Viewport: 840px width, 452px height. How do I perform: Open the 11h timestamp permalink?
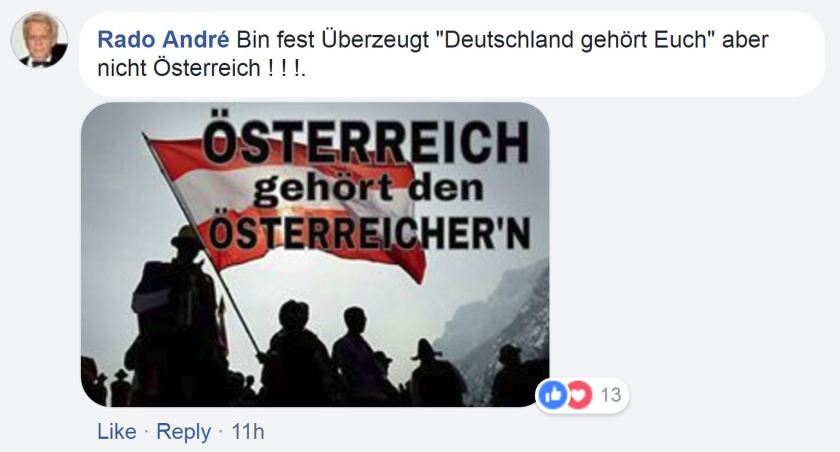click(248, 432)
